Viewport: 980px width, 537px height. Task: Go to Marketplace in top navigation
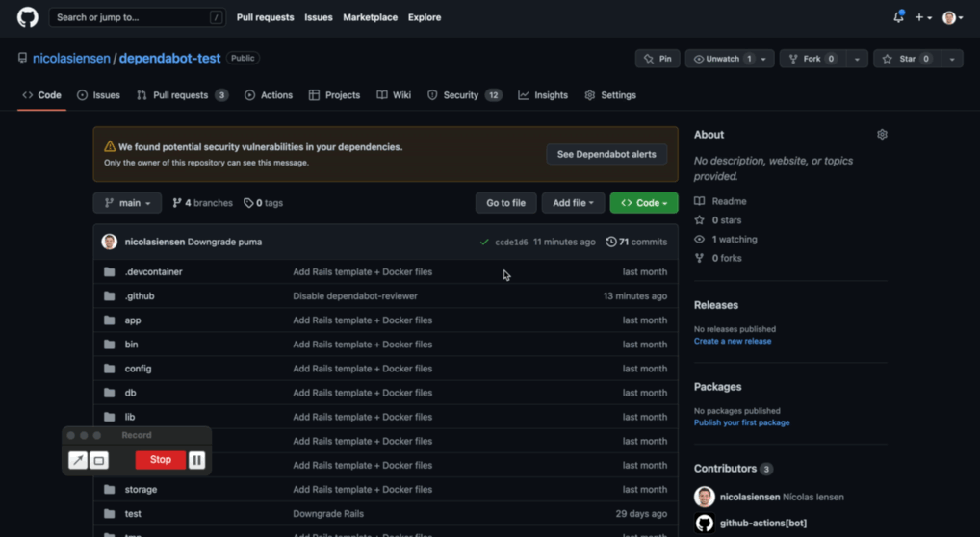point(370,17)
